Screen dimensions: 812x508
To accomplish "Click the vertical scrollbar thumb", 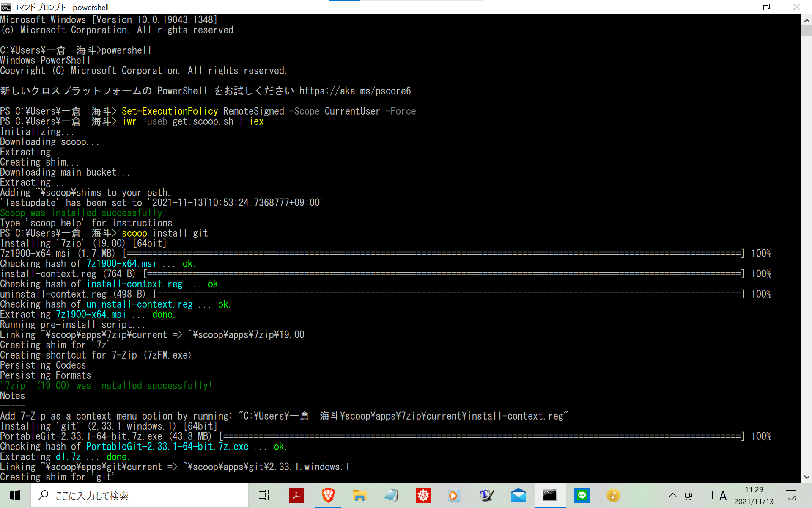I will 807,31.
